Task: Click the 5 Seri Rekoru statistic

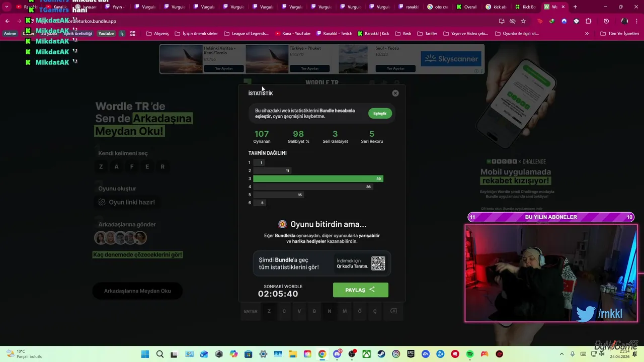Action: coord(372,137)
